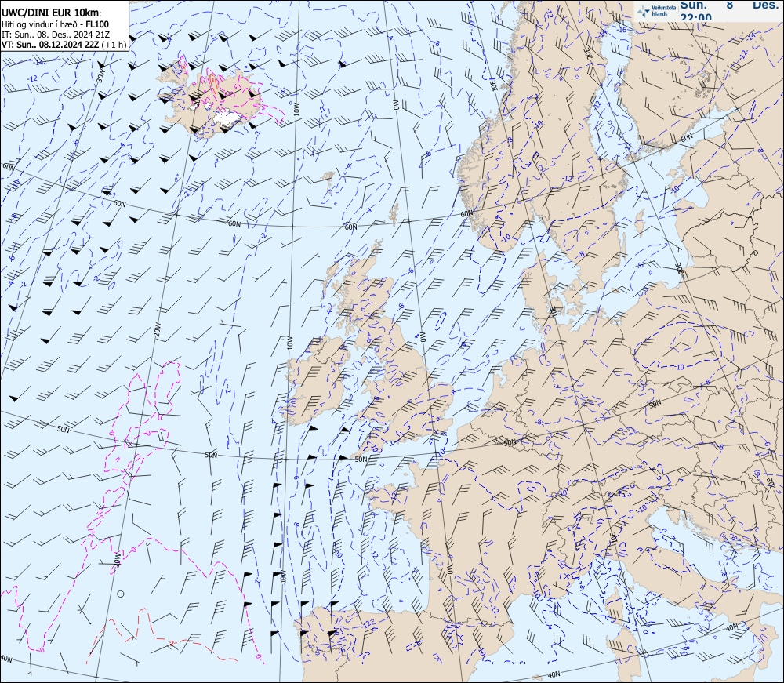This screenshot has width=784, height=683.
Task: Click the calm-wind circle symbol near 40W
Action: (121, 594)
